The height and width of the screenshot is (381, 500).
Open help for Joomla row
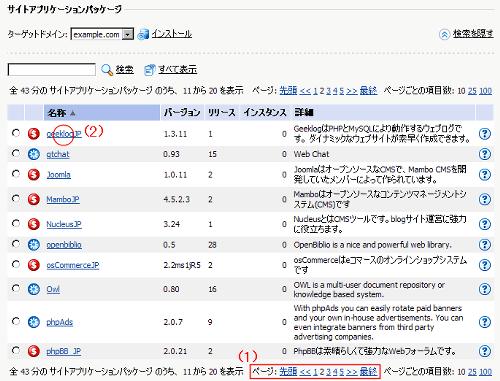point(485,174)
